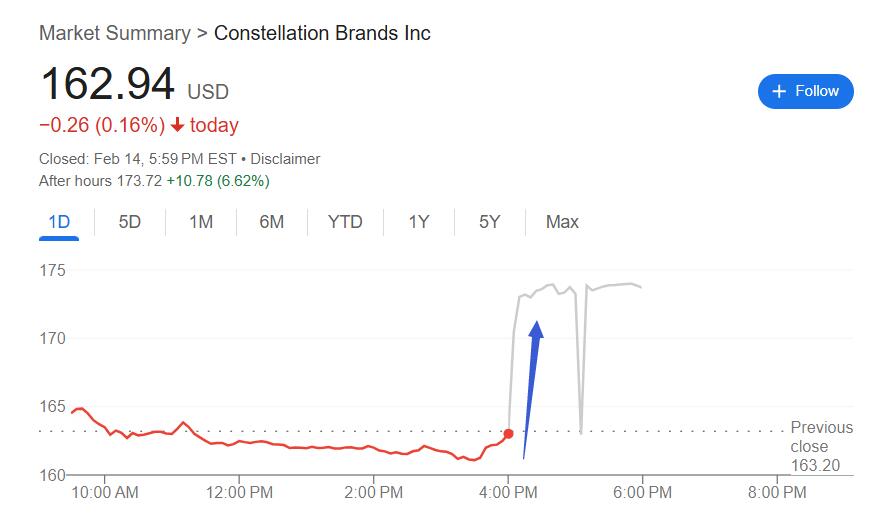
Task: Open the Disclaimer link
Action: pos(285,159)
